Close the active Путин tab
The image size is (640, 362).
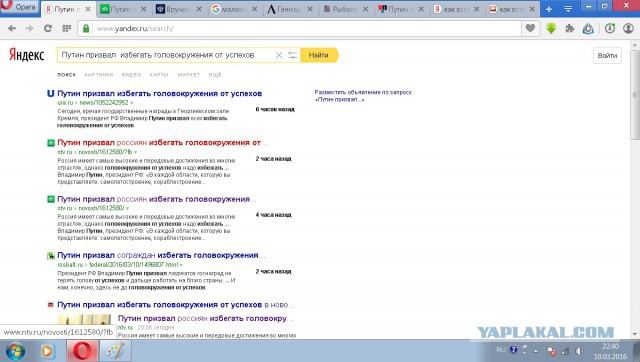click(88, 9)
